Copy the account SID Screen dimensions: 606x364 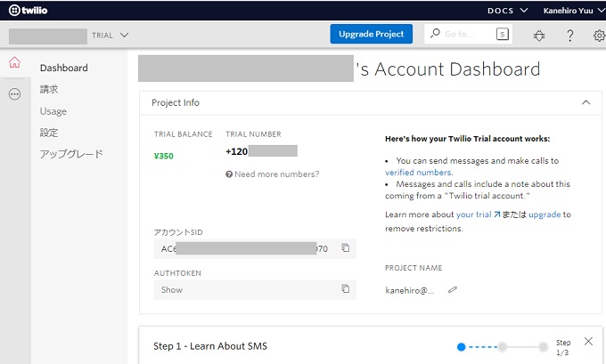click(346, 247)
